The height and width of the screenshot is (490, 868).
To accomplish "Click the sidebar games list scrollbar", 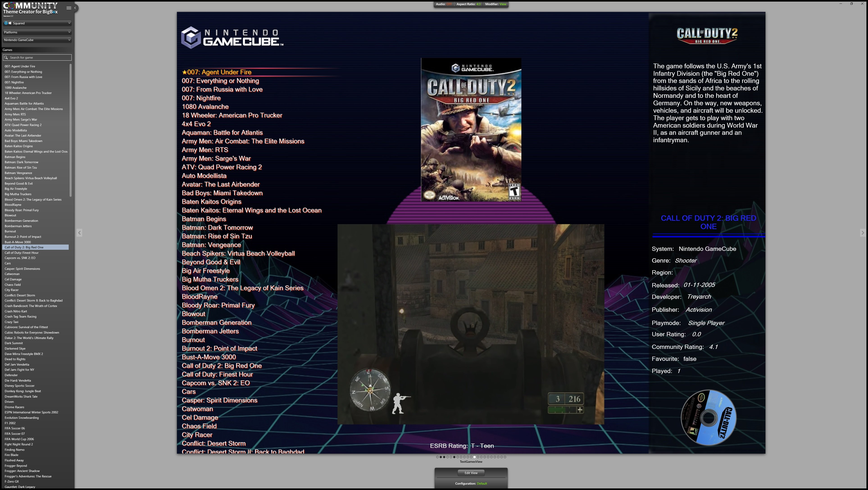I will click(70, 130).
